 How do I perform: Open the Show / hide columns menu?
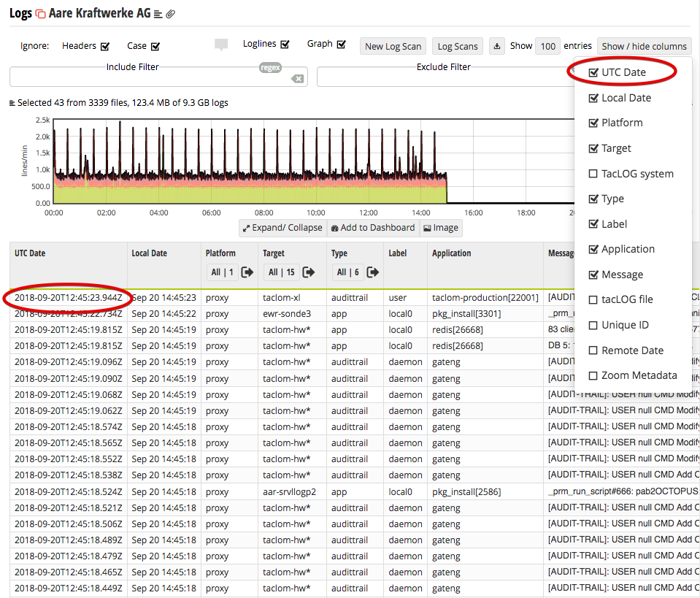tap(645, 46)
